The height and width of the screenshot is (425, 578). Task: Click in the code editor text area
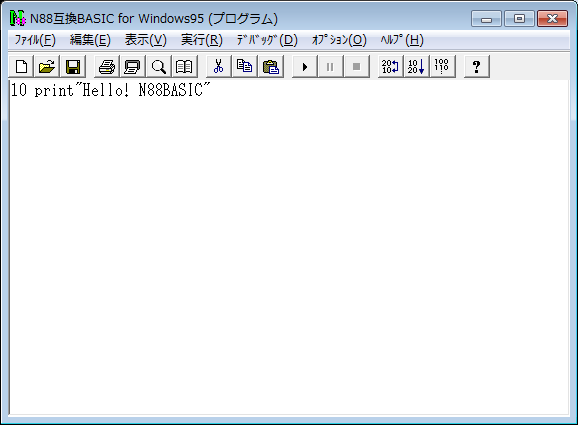[x=289, y=247]
